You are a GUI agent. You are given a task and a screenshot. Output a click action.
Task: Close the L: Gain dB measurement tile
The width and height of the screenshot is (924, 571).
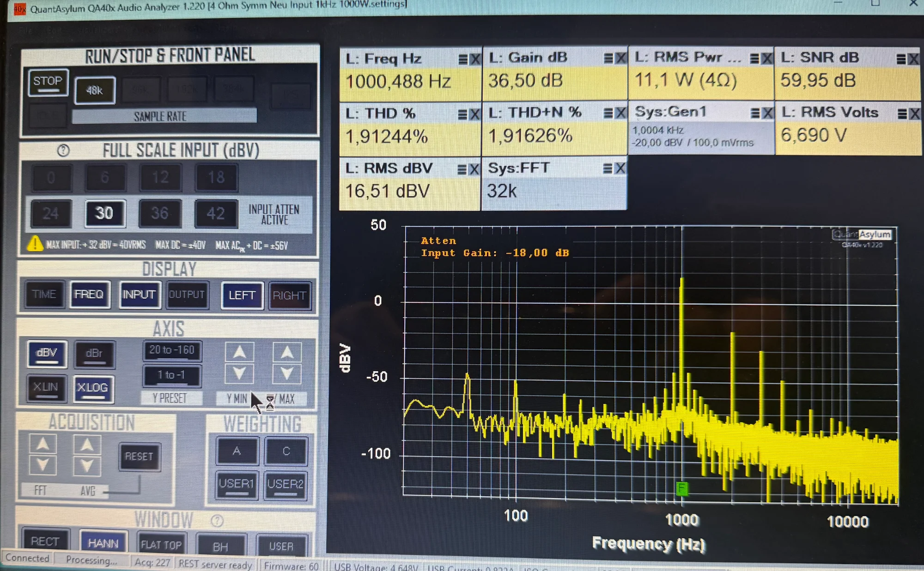coord(621,58)
